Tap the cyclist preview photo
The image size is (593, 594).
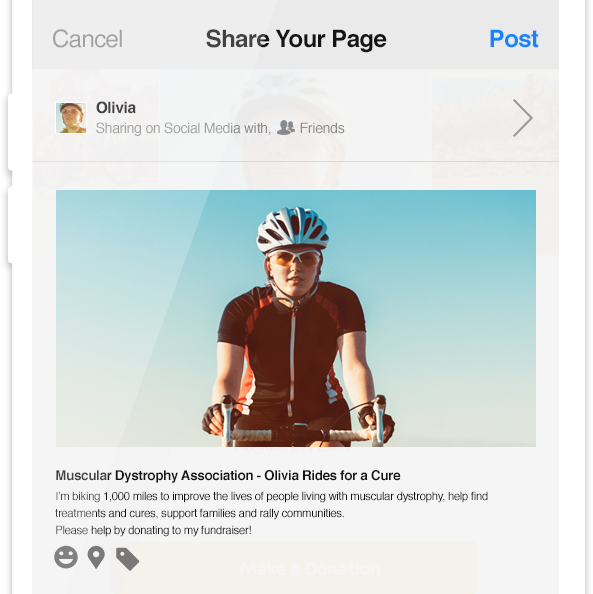coord(296,318)
